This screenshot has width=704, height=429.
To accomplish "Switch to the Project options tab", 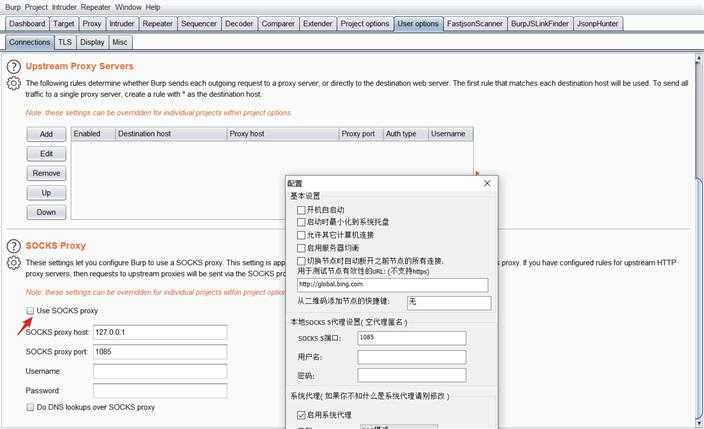I will pos(365,24).
